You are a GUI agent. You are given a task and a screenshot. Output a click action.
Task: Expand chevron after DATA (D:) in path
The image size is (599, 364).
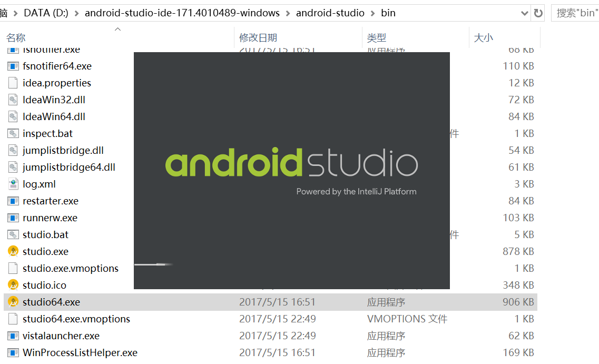[x=76, y=13]
